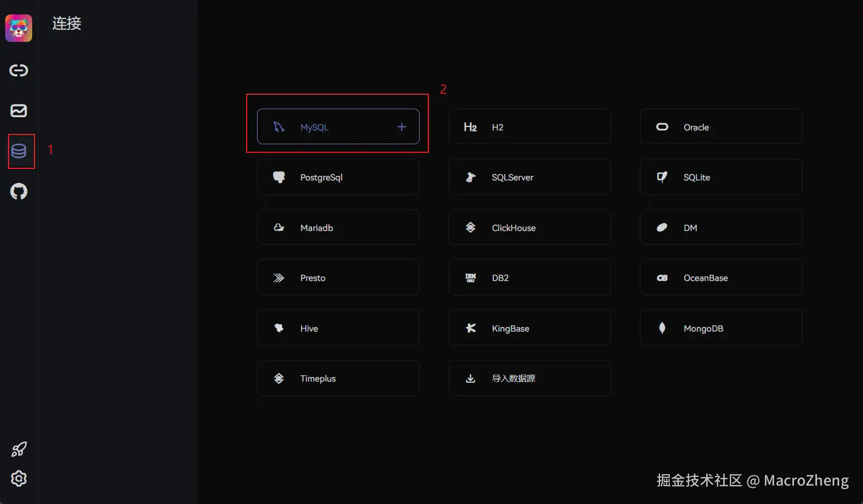Open settings gear in sidebar

coord(19,478)
